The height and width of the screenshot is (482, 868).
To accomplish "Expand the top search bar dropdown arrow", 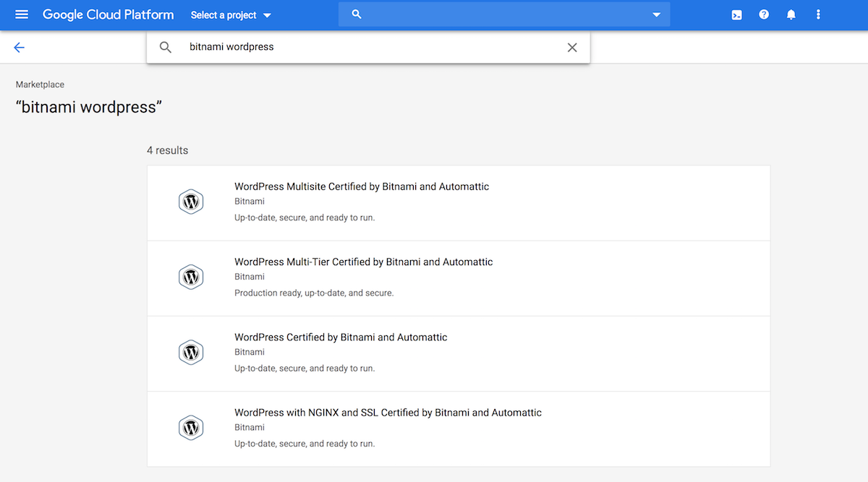I will point(657,14).
